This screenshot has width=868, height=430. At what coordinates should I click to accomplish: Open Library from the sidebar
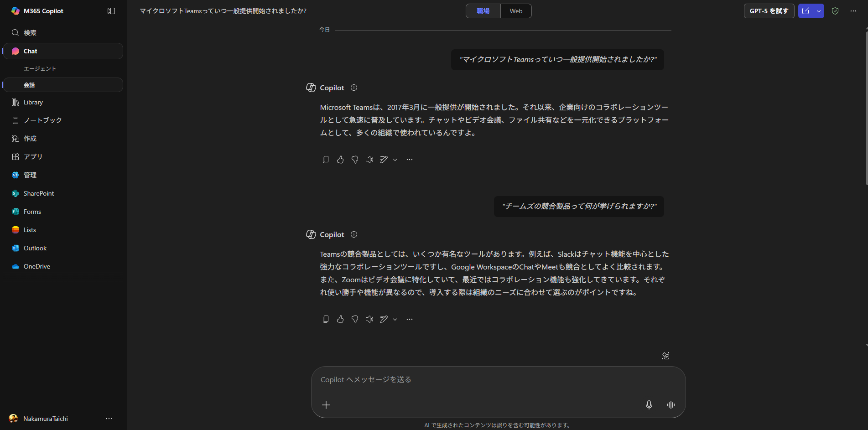(33, 102)
